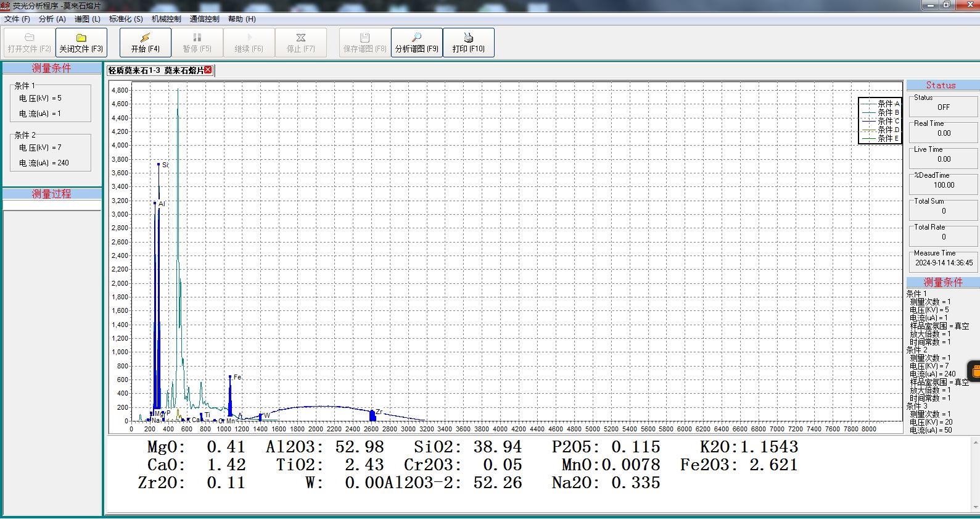Resume measurement with 继续 (F6)
Screen dimensions: 980x519
pos(249,43)
